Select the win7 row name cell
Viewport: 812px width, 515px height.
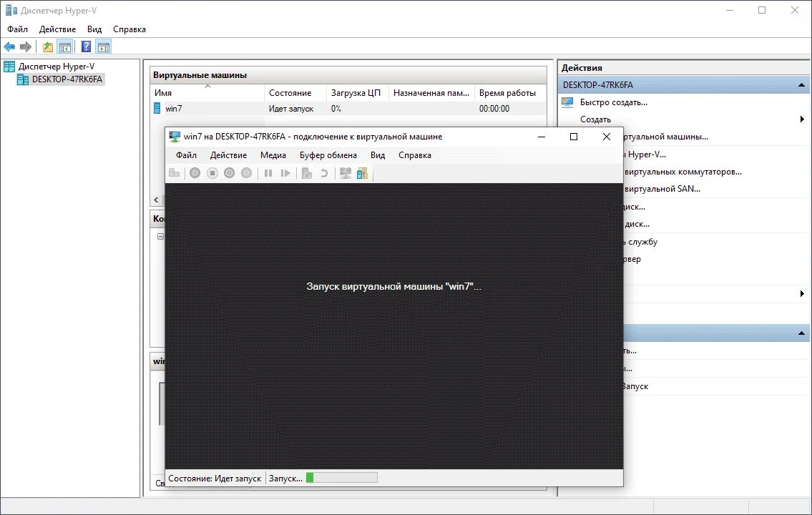tap(173, 108)
